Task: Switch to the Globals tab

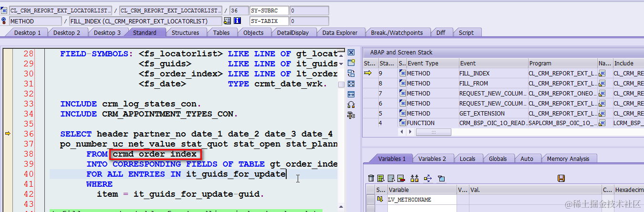Action: pos(498,159)
